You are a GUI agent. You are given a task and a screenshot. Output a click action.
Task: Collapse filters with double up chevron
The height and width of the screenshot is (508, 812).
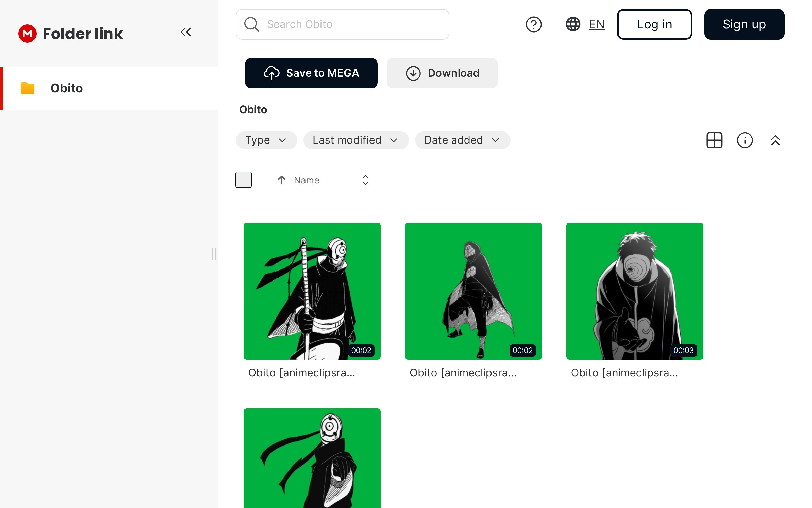pos(775,140)
